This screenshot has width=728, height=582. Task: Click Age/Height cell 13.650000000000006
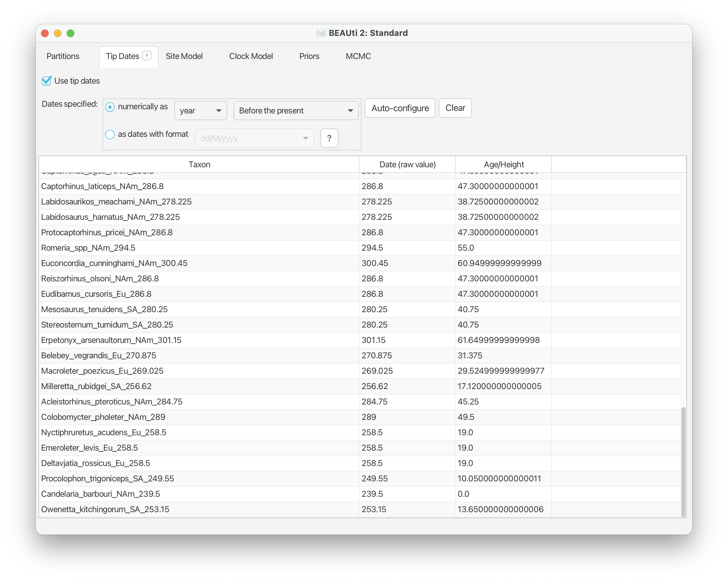click(x=503, y=509)
